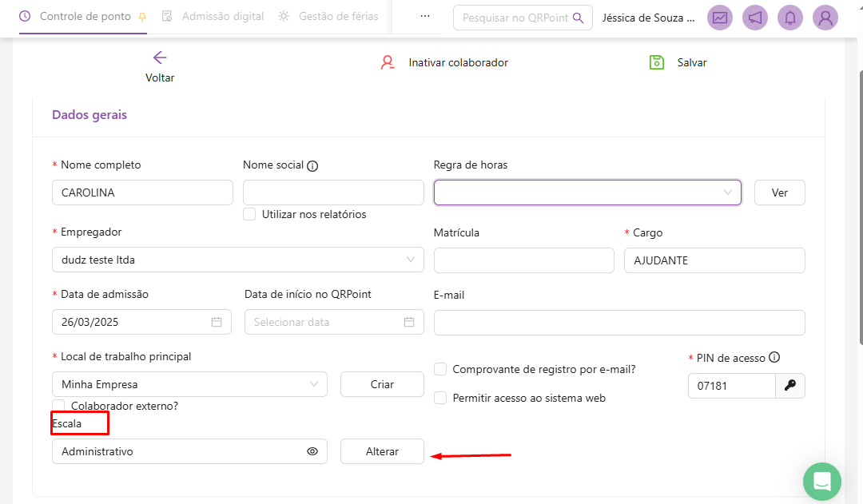This screenshot has height=504, width=863.
Task: Click the PIN de acesso key icon
Action: click(x=790, y=385)
